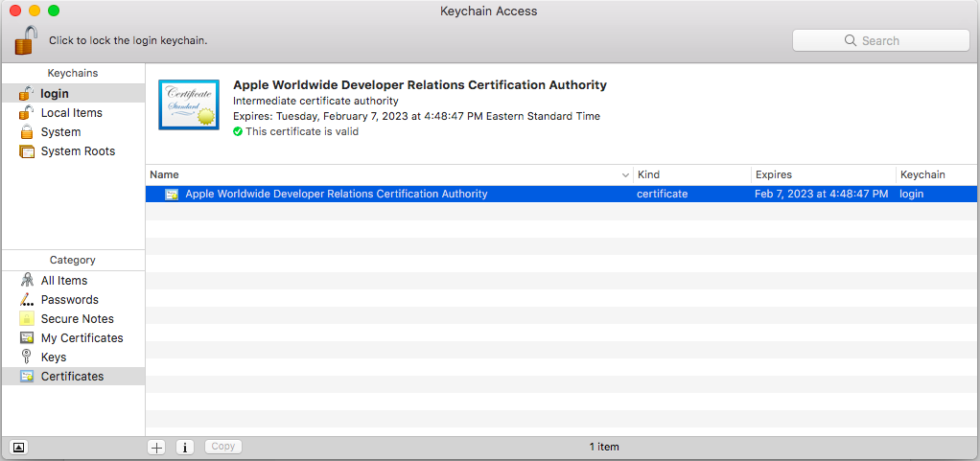The image size is (980, 461).
Task: Click the magnifying glass search icon
Action: 850,40
